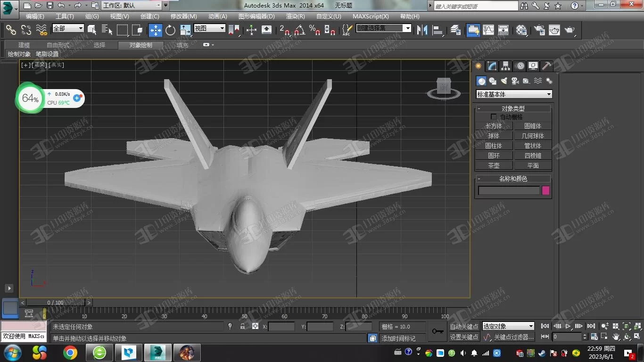Screen dimensions: 644x362
Task: Open the 修改器(M) menu
Action: [x=184, y=16]
